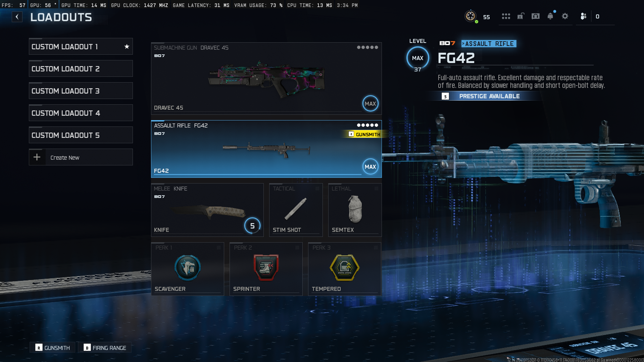Click the weapon level 37 number

tap(418, 69)
